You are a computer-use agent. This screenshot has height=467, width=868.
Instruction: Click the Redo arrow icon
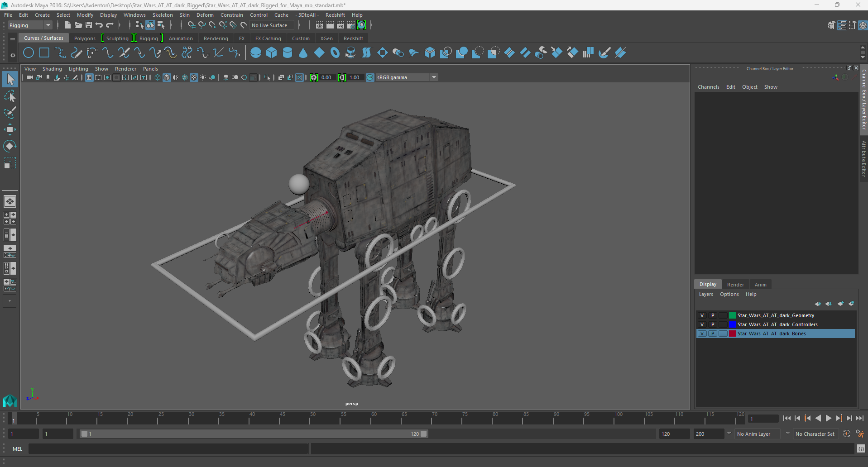(x=110, y=25)
